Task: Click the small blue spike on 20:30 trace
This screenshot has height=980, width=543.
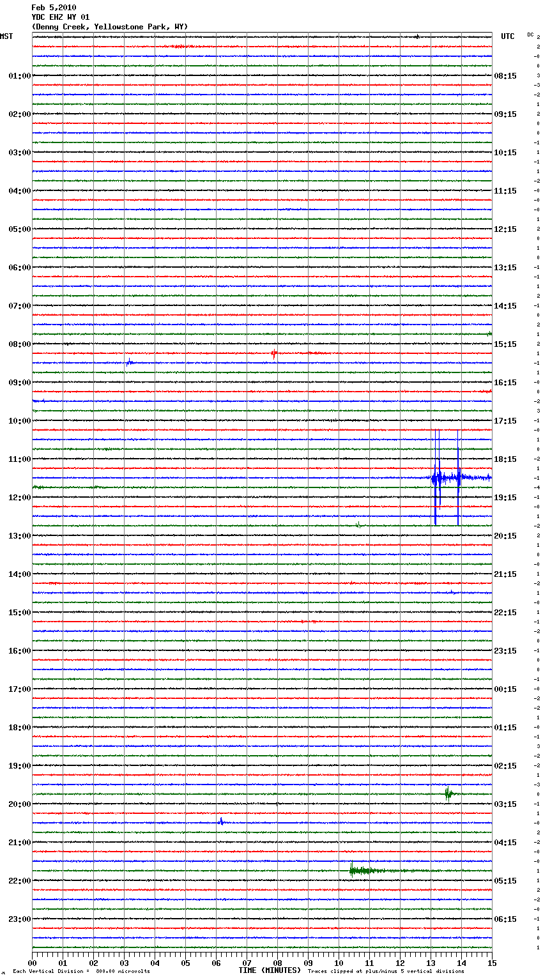Action: pyautogui.click(x=221, y=822)
